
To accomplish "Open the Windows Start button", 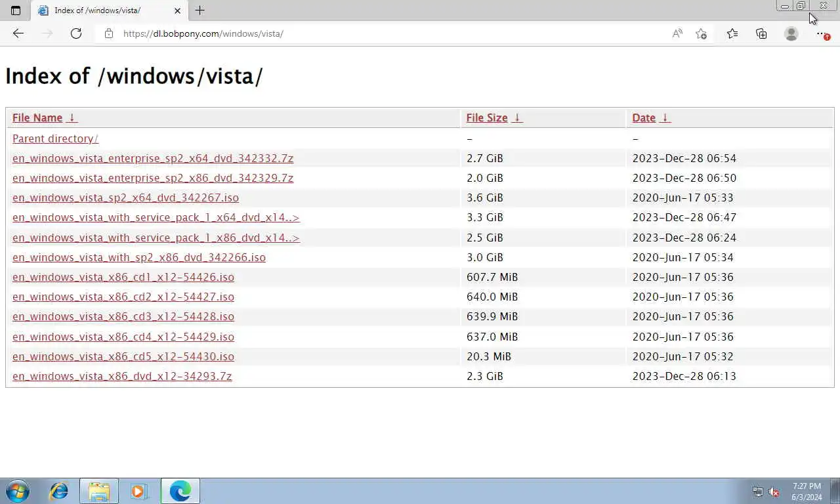I will point(18,491).
